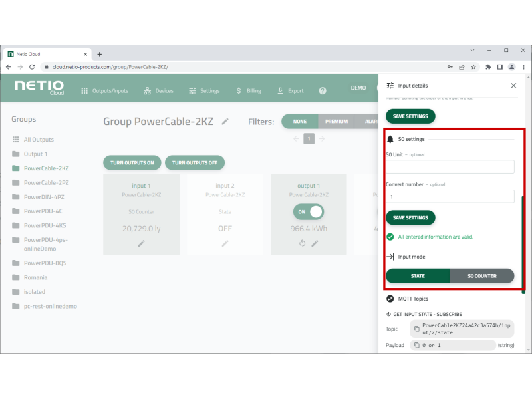Open a new browser tab
Screen dimensions: 532x399
99,54
